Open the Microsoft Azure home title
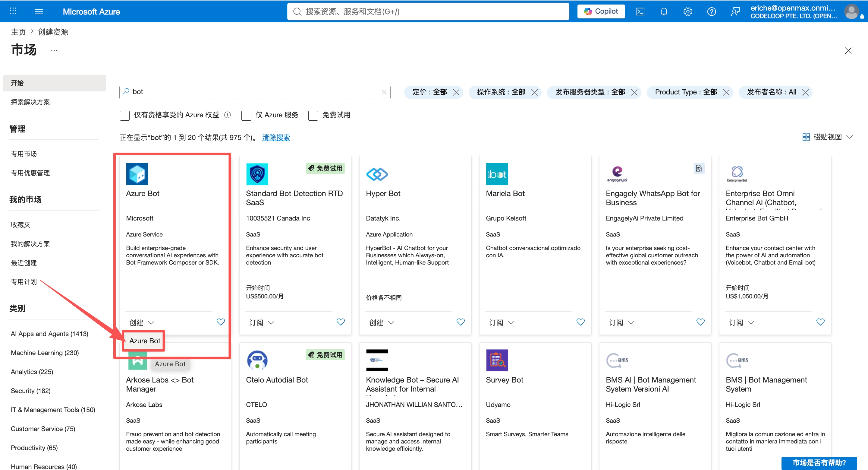This screenshot has height=470, width=868. click(x=91, y=11)
